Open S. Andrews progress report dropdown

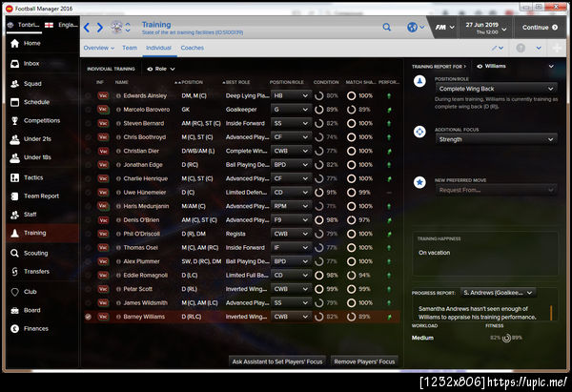click(x=498, y=293)
